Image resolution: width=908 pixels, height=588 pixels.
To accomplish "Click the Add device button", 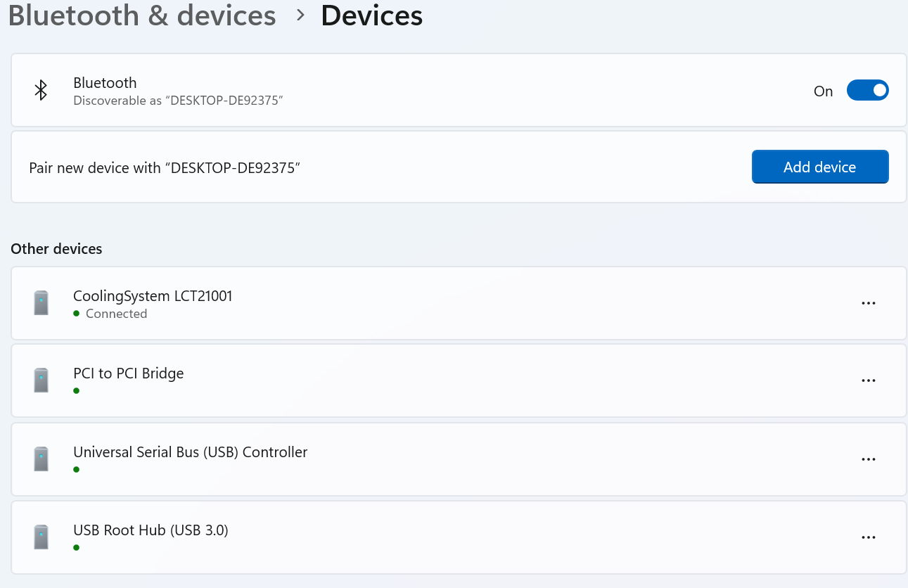I will tap(820, 167).
